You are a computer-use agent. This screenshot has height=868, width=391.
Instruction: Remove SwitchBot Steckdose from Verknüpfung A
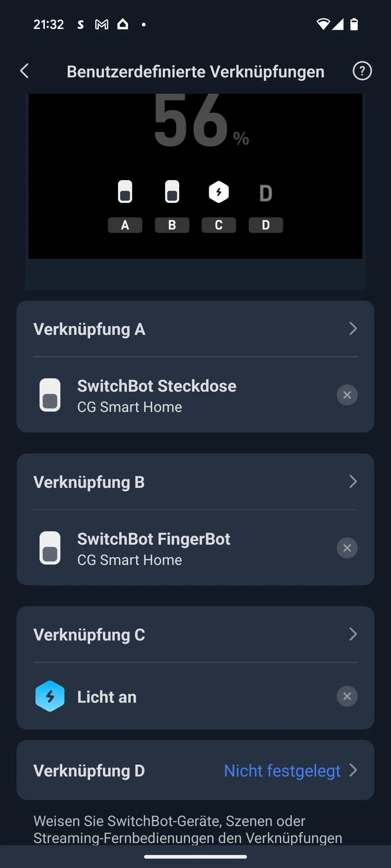coord(347,395)
